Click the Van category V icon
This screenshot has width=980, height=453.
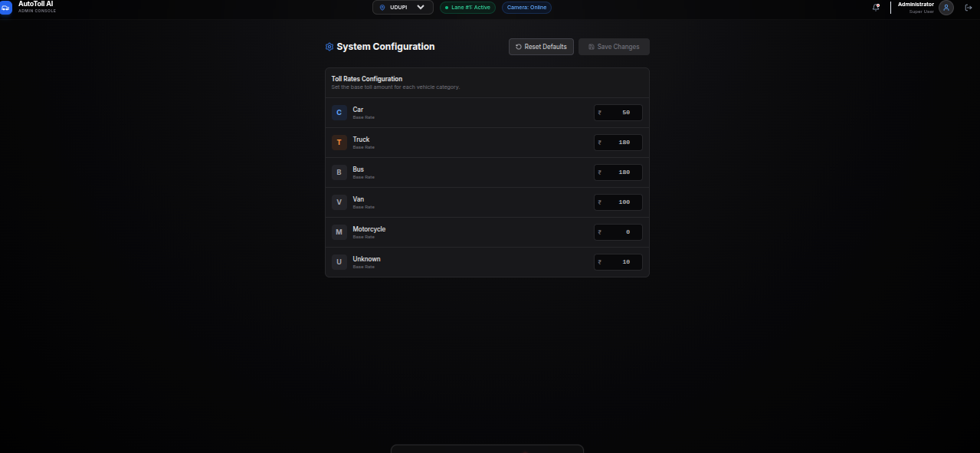point(339,202)
